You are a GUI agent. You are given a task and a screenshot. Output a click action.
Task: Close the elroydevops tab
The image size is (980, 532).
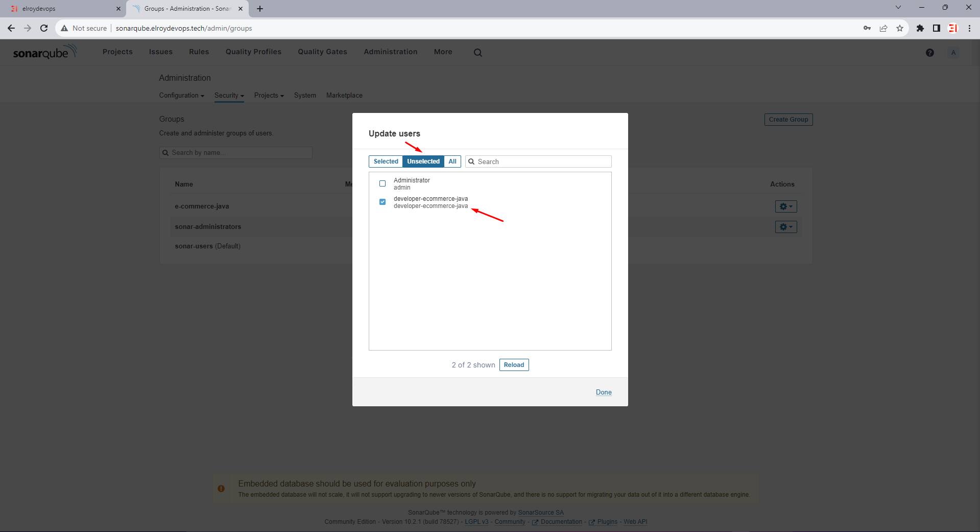tap(118, 9)
